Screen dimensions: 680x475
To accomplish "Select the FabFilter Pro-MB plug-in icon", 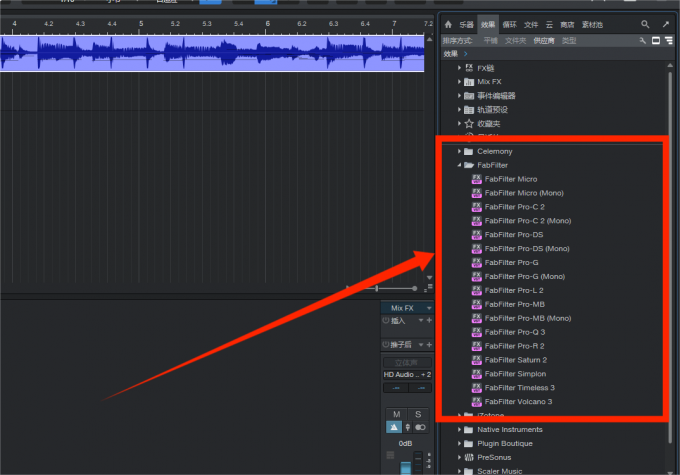I will 477,304.
